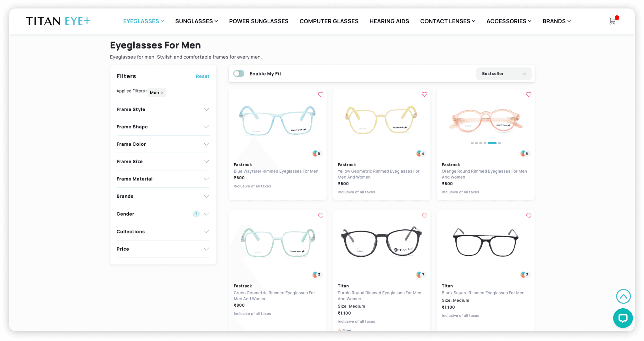Wishlist the Yellow Geometric eyeglasses heart

coord(424,94)
